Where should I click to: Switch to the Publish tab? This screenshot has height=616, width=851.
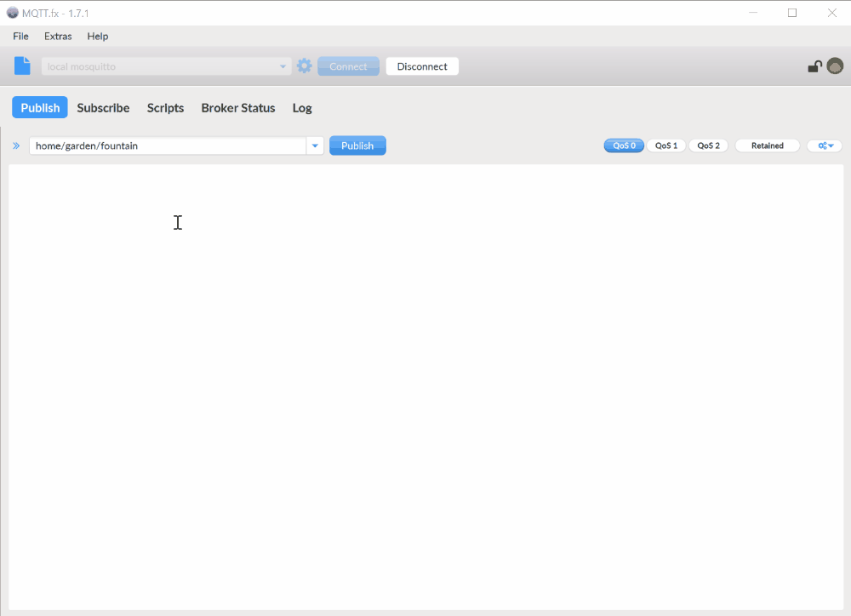40,107
